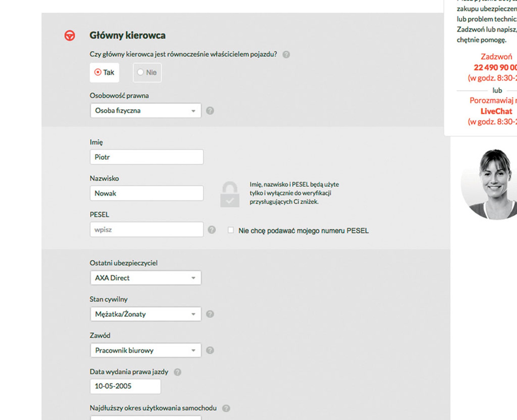This screenshot has width=517, height=420.
Task: Click the help icon beside PESEL field
Action: click(211, 230)
